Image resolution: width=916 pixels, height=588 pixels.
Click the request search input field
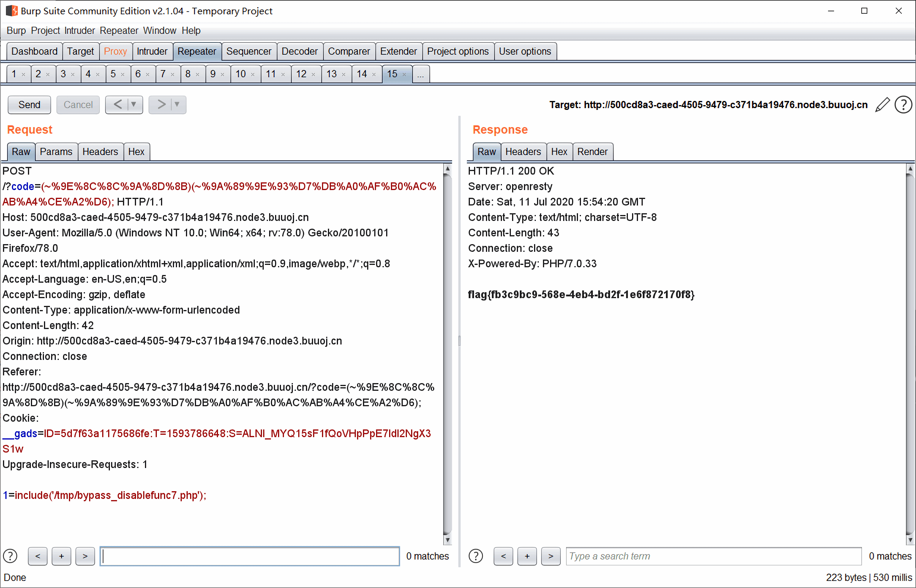[x=250, y=556]
